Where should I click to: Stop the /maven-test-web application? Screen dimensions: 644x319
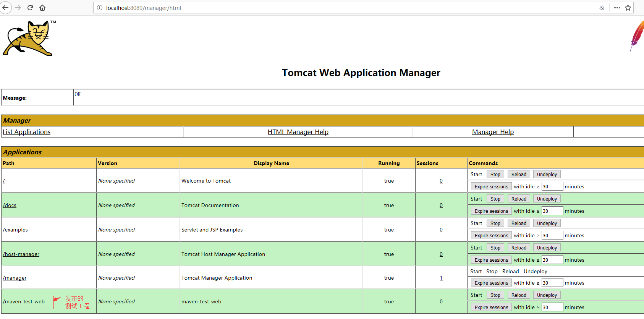pyautogui.click(x=495, y=295)
